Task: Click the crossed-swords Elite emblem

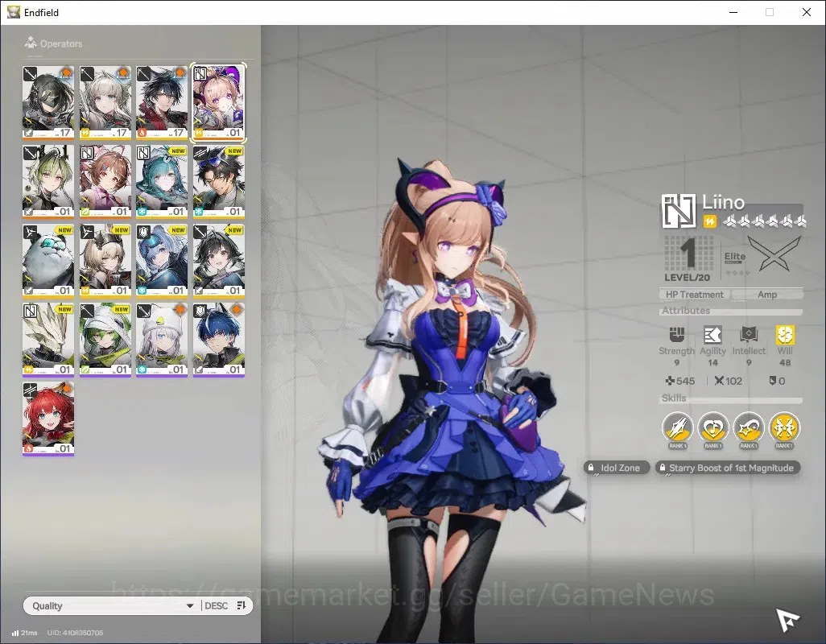Action: coord(774,254)
